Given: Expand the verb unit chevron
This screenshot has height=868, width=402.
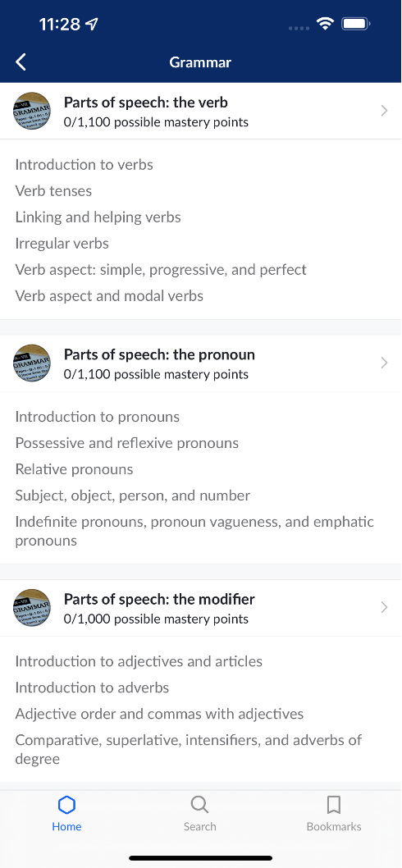Looking at the screenshot, I should (x=384, y=111).
